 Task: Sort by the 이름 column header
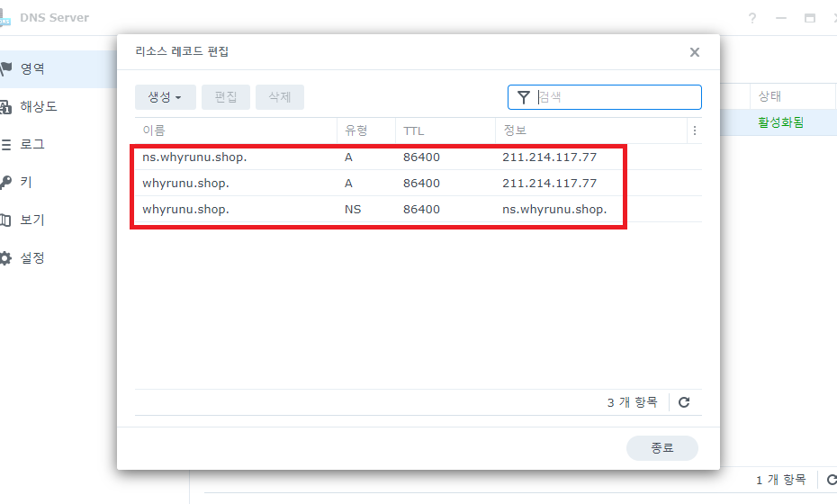[236, 130]
